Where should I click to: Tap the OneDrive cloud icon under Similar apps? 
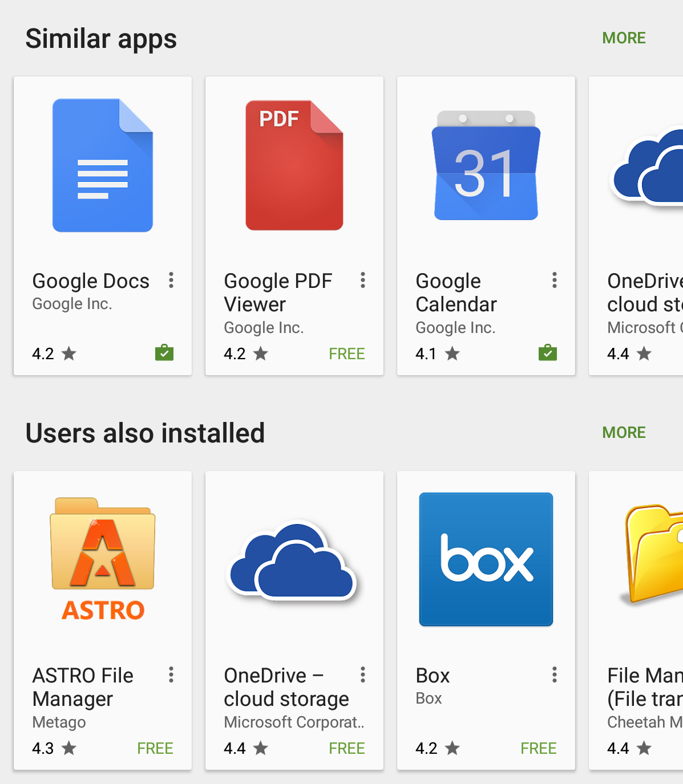tap(647, 165)
